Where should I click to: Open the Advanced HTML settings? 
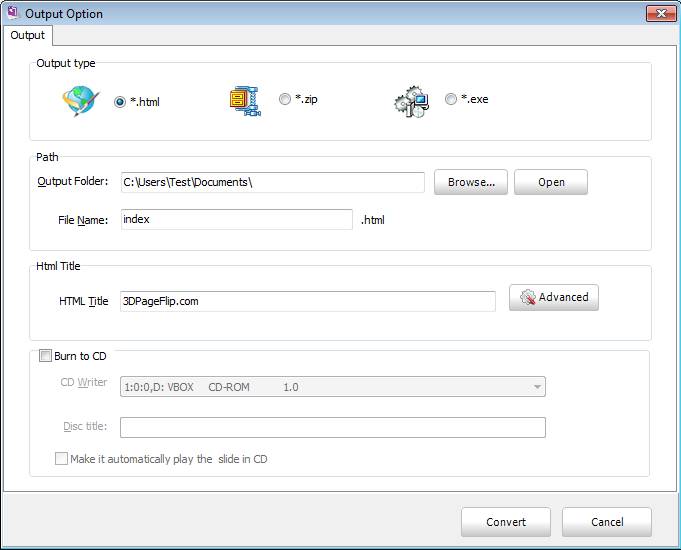pos(554,298)
